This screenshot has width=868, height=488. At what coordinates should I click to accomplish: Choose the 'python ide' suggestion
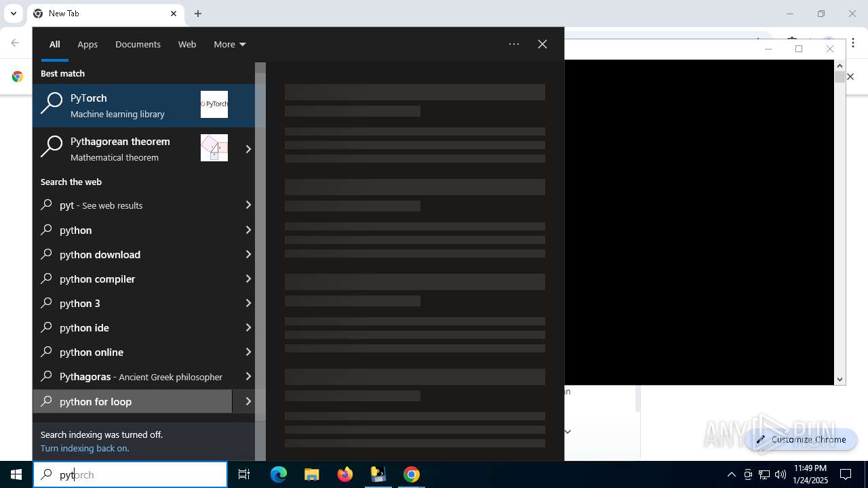(x=132, y=328)
